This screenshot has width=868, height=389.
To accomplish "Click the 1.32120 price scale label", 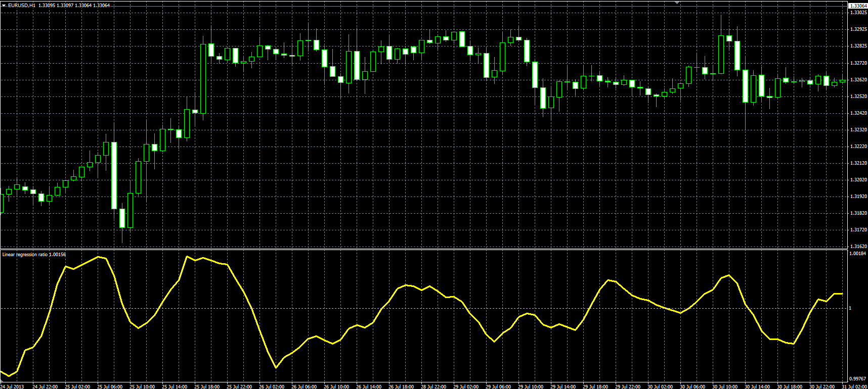I will 858,163.
